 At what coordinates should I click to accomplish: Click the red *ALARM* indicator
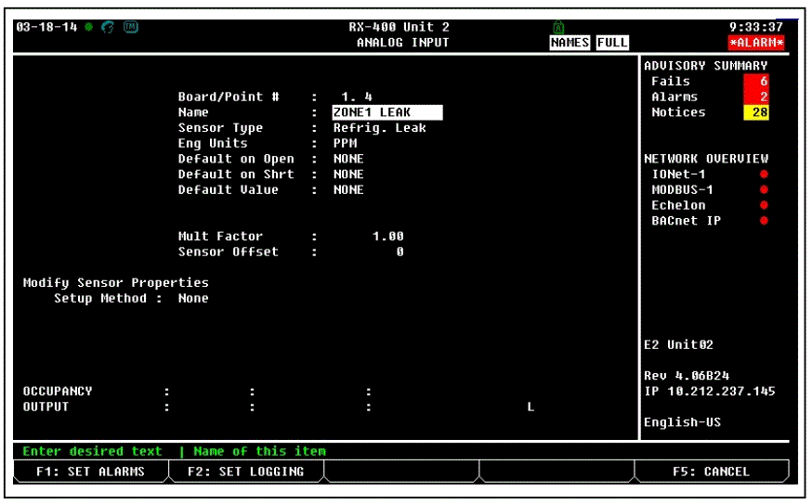pyautogui.click(x=756, y=43)
